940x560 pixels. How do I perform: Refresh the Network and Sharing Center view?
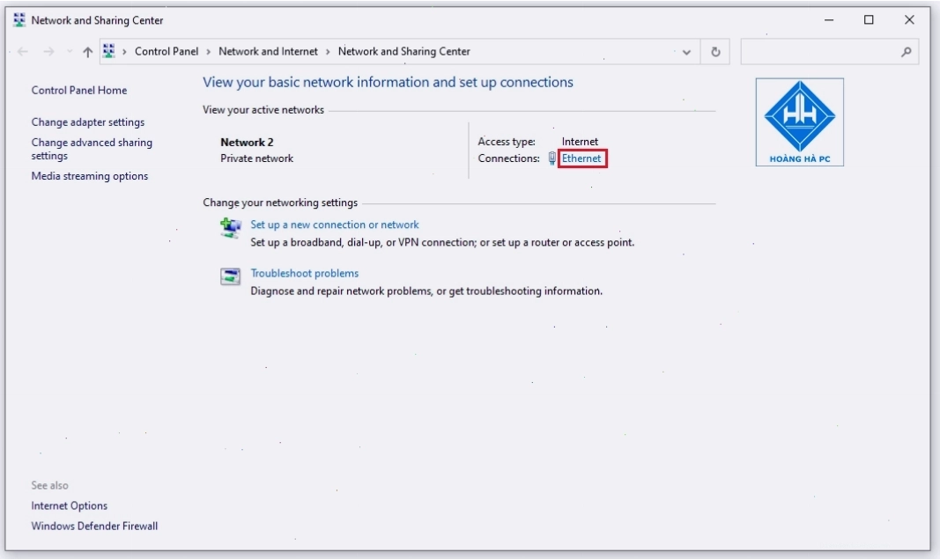click(x=715, y=52)
